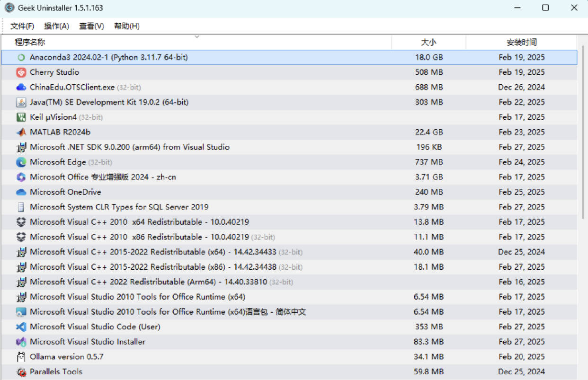Open the 操作(A) menu
This screenshot has height=380, width=588.
[57, 26]
